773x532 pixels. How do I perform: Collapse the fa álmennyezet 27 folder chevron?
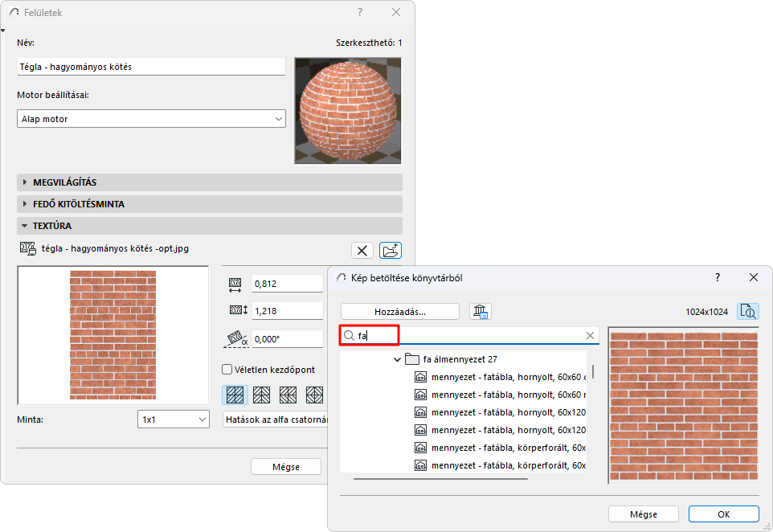[397, 359]
